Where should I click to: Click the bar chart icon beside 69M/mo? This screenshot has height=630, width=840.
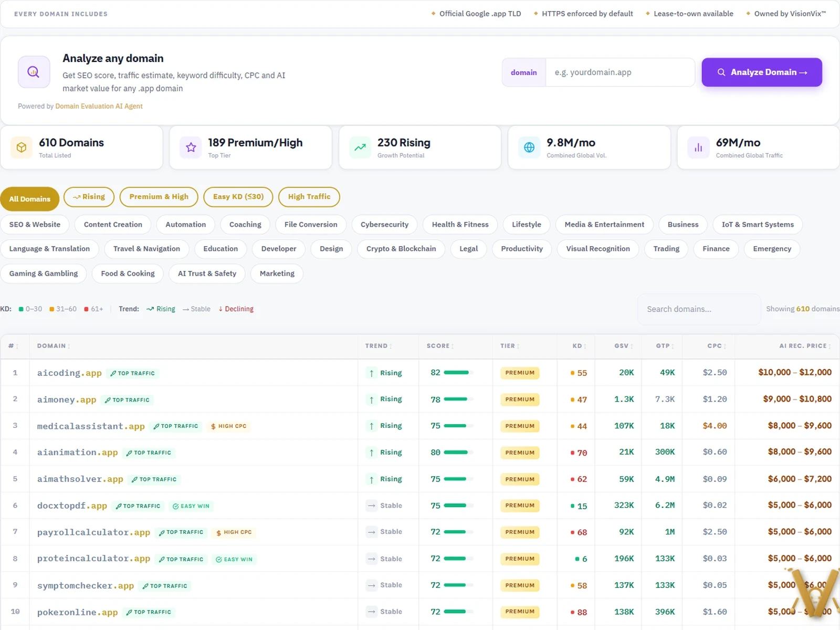coord(698,148)
